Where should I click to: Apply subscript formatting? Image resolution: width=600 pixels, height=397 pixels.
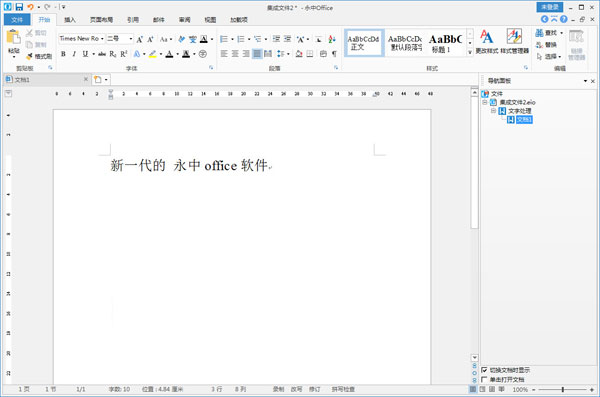point(112,54)
